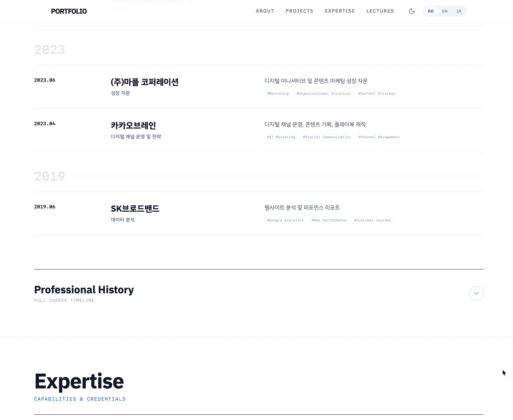The image size is (513, 420).
Task: Click the PORTFOLIO logo
Action: pos(69,11)
